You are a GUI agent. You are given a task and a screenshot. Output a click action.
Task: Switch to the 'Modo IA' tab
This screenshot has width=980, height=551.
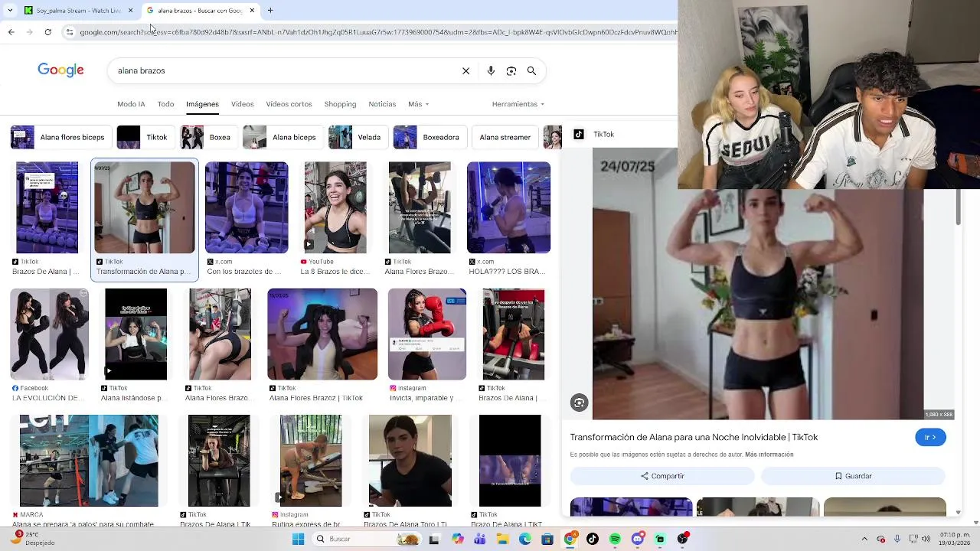tap(131, 104)
